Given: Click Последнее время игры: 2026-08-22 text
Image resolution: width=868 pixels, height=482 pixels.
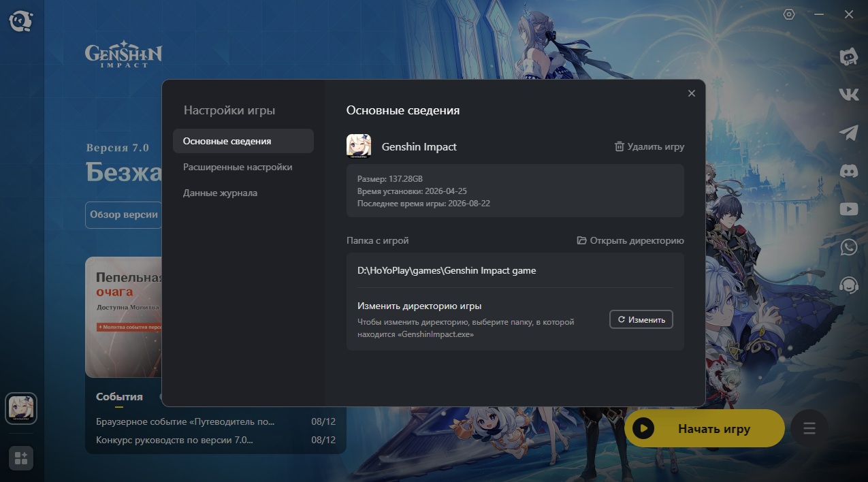Looking at the screenshot, I should 422,204.
